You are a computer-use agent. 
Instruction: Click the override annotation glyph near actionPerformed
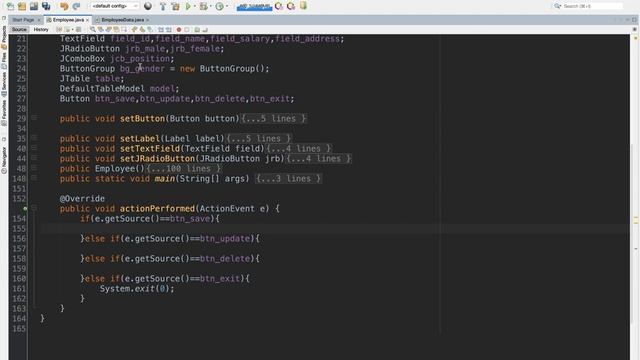point(25,209)
